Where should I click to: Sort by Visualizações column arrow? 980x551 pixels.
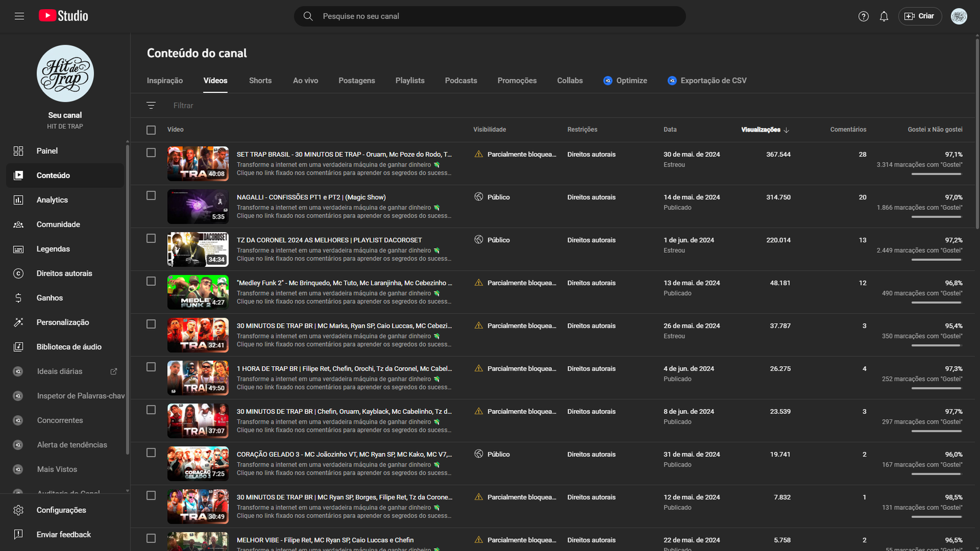[x=786, y=130]
